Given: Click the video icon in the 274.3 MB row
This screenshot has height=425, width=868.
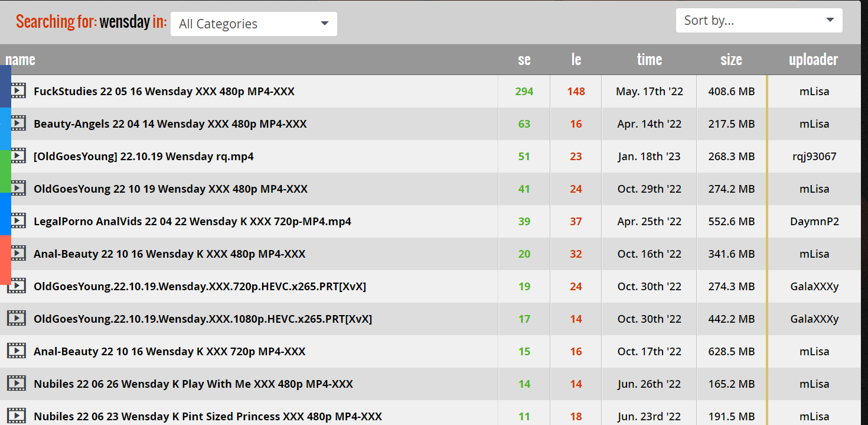Looking at the screenshot, I should [x=17, y=286].
